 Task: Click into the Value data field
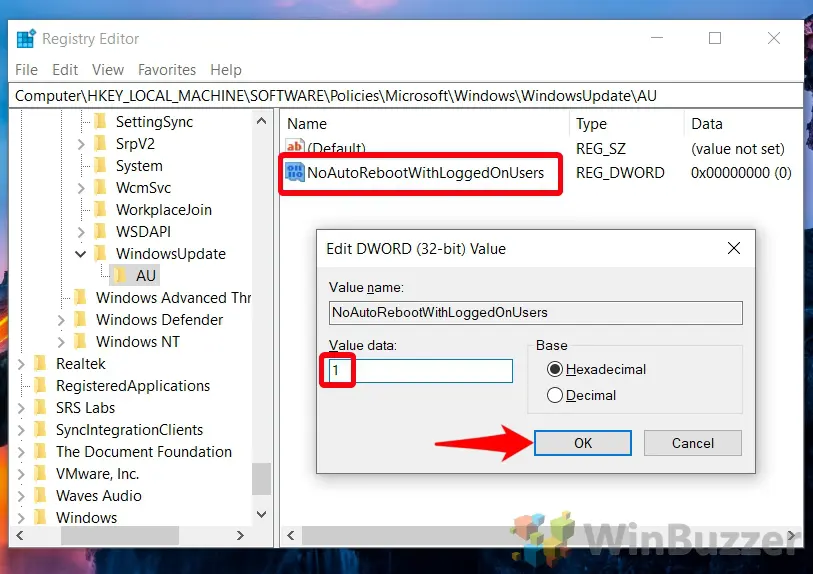420,371
